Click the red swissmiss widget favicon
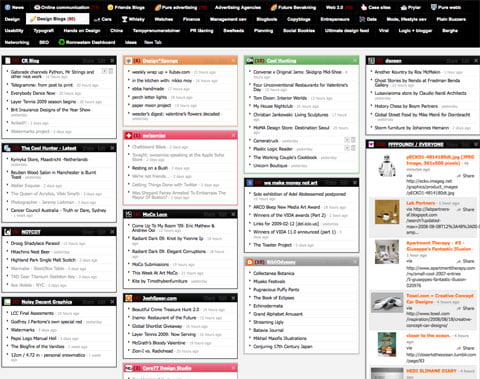 click(129, 135)
